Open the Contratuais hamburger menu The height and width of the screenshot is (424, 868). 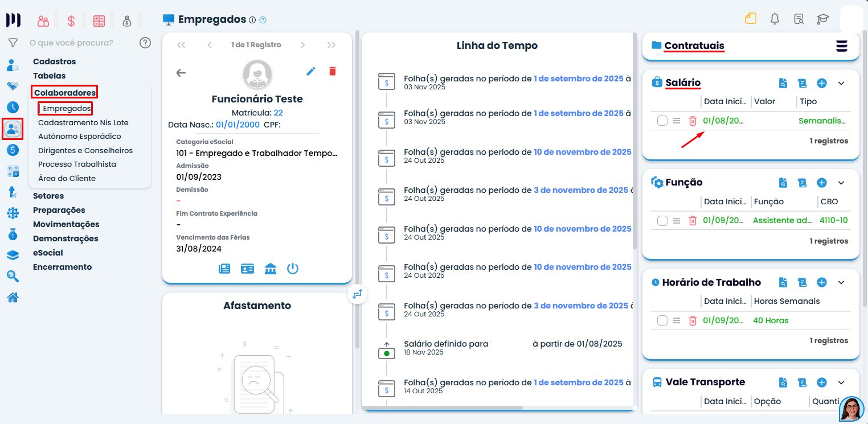[842, 46]
